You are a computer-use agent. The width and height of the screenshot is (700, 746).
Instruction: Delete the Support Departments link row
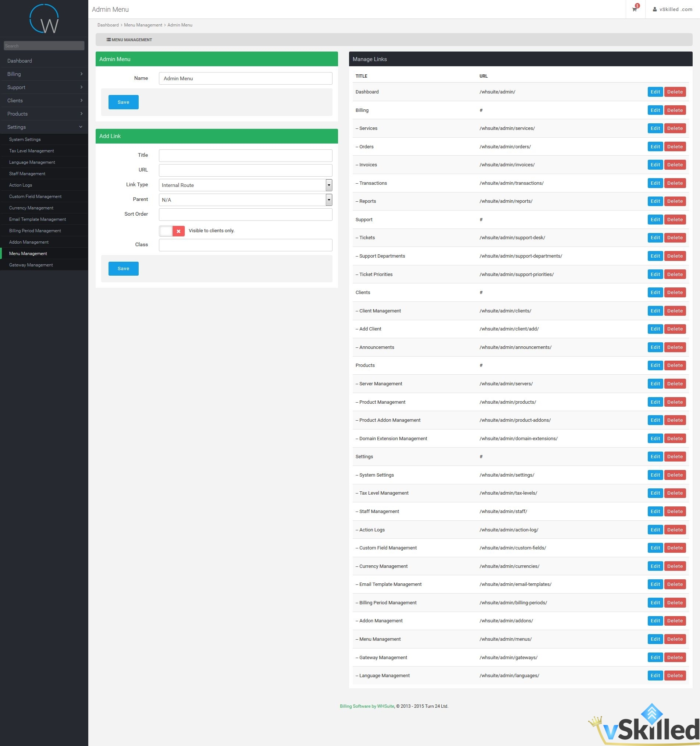pos(675,256)
